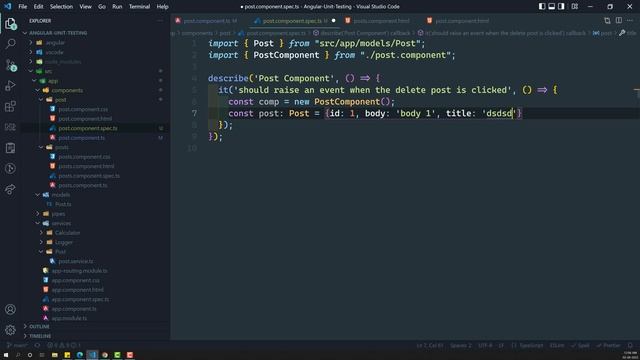Open the Run and Debug view
The height and width of the screenshot is (360, 640).
(11, 86)
